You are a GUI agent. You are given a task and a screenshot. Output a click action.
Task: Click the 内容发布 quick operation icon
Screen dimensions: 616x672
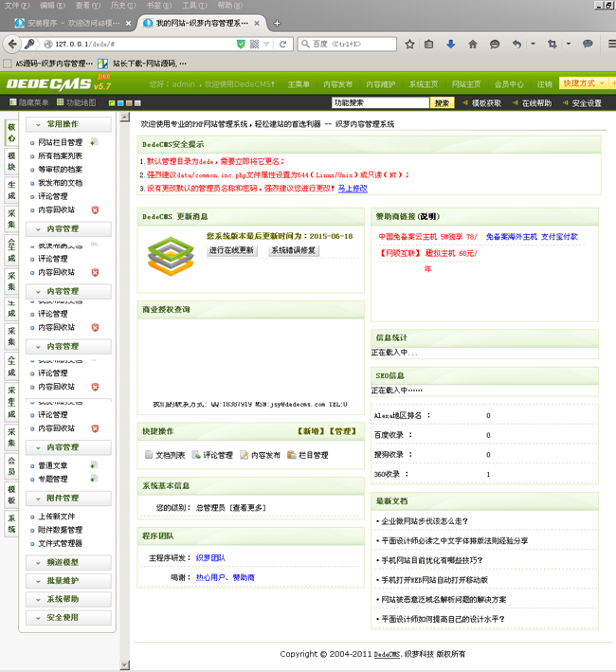[245, 455]
